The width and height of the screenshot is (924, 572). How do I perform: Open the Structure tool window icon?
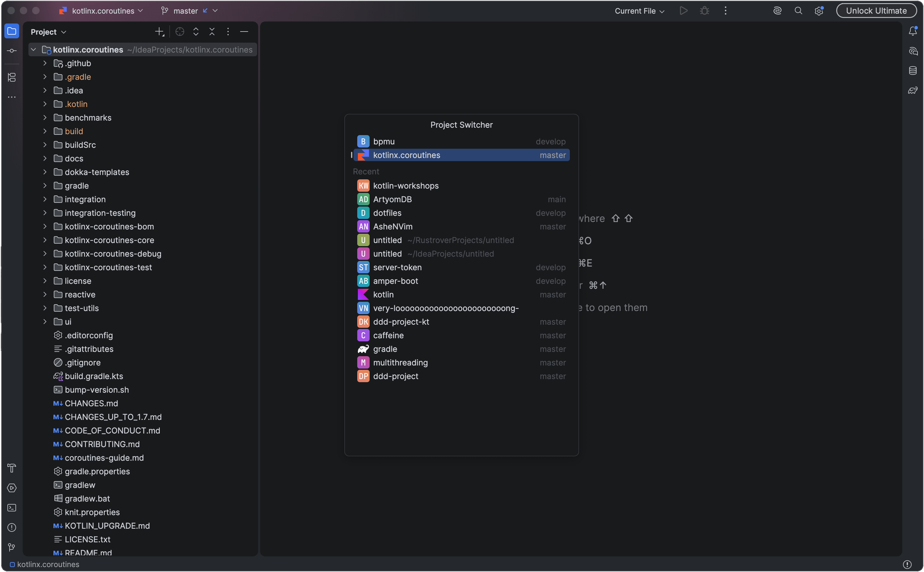[x=12, y=78]
